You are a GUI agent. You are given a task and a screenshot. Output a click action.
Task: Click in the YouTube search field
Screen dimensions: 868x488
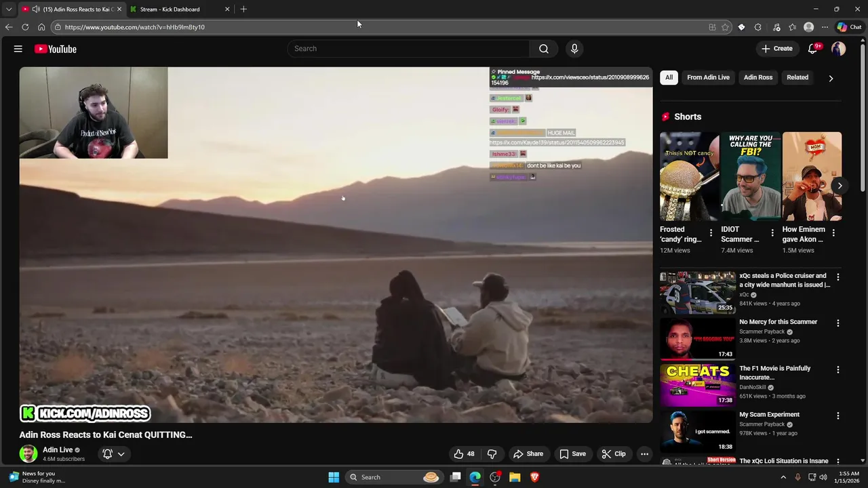409,49
